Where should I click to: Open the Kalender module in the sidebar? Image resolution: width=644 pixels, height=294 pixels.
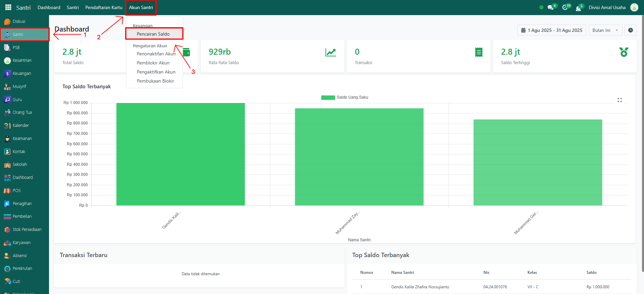[x=20, y=126]
